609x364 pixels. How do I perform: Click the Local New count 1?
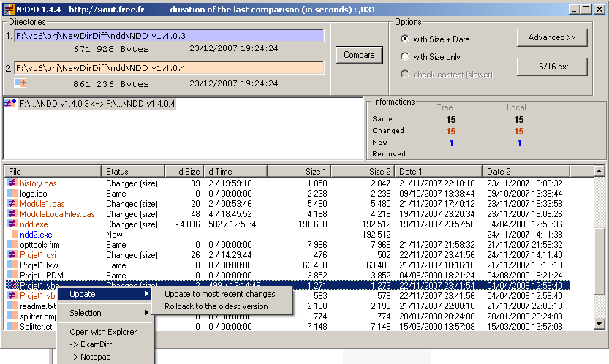pyautogui.click(x=519, y=143)
